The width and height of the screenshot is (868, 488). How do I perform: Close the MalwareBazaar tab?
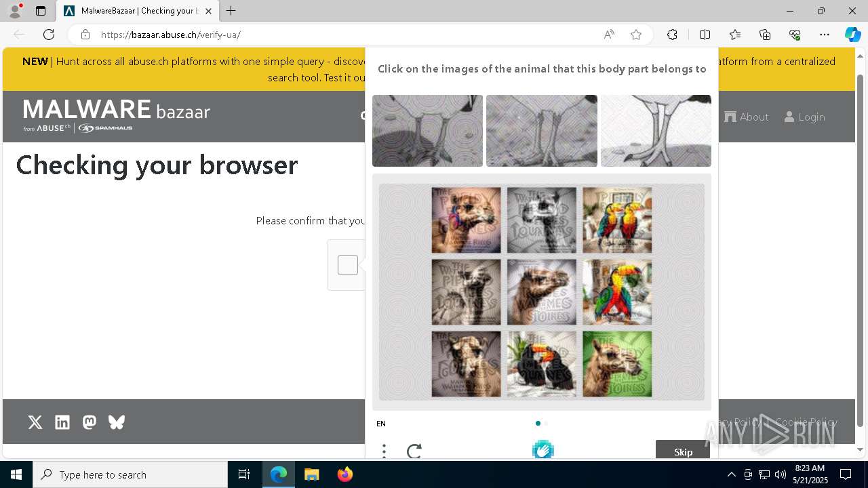point(208,11)
